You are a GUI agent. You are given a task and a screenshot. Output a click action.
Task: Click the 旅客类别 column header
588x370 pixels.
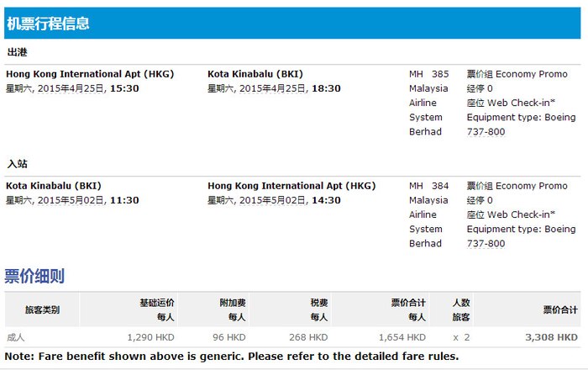tap(42, 309)
